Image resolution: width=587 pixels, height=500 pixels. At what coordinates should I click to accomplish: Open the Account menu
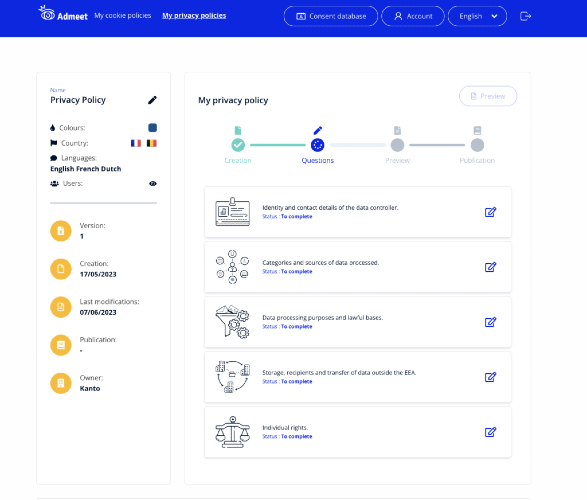(413, 16)
